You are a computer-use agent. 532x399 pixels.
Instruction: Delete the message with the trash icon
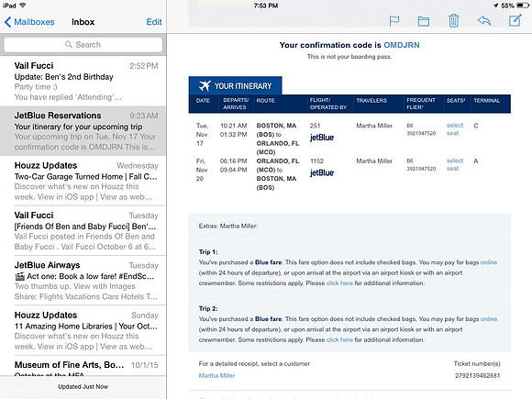tap(454, 21)
